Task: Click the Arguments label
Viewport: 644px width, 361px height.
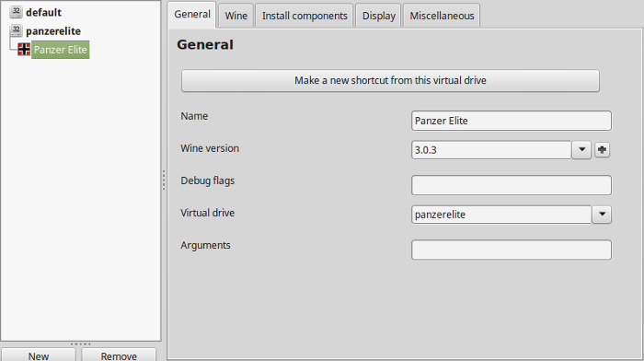Action: (x=205, y=245)
